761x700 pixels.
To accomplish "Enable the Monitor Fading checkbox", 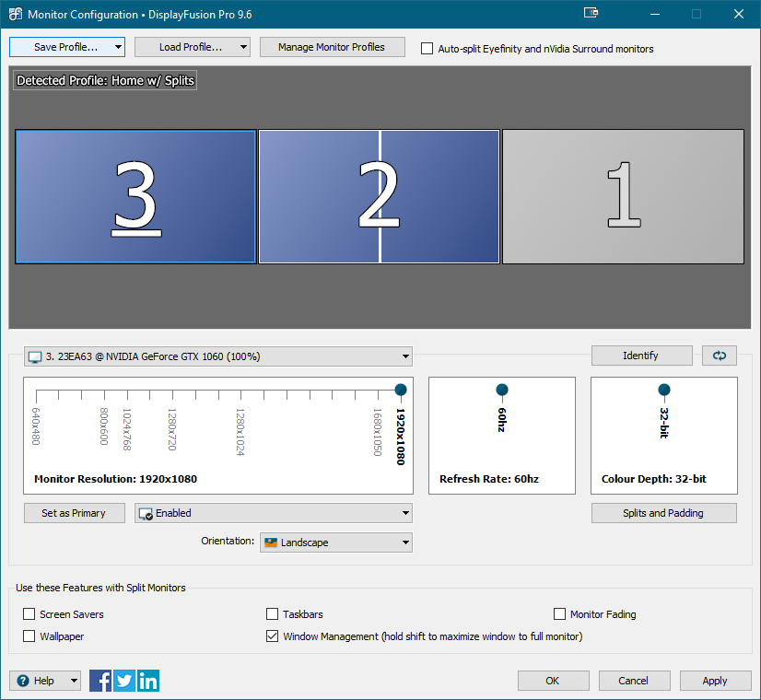I will point(560,614).
